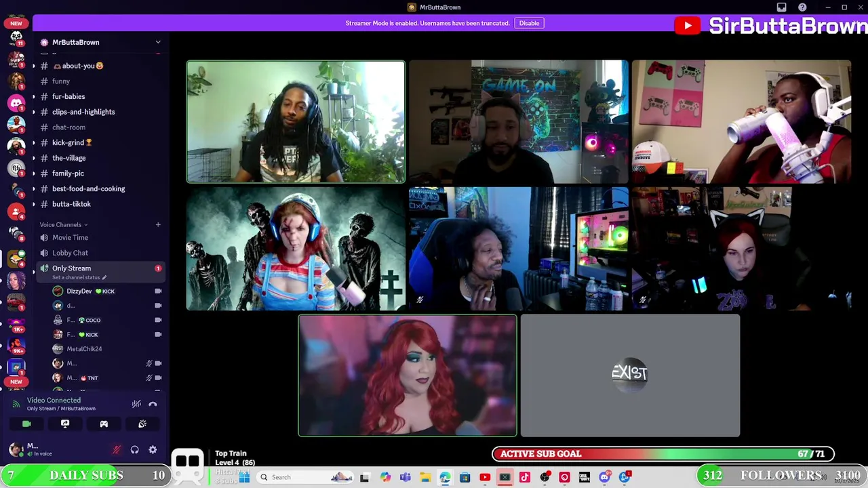The height and width of the screenshot is (488, 868).
Task: Open Copilot from the taskbar
Action: pyautogui.click(x=385, y=477)
